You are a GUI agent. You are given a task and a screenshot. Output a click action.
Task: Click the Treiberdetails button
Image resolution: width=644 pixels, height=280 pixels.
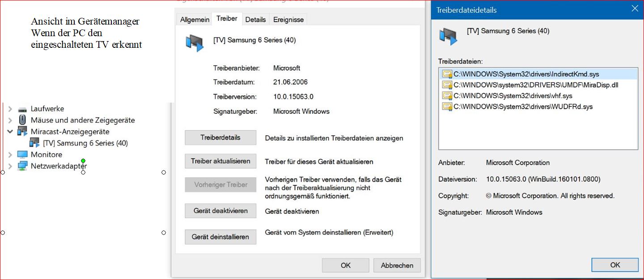pos(220,138)
